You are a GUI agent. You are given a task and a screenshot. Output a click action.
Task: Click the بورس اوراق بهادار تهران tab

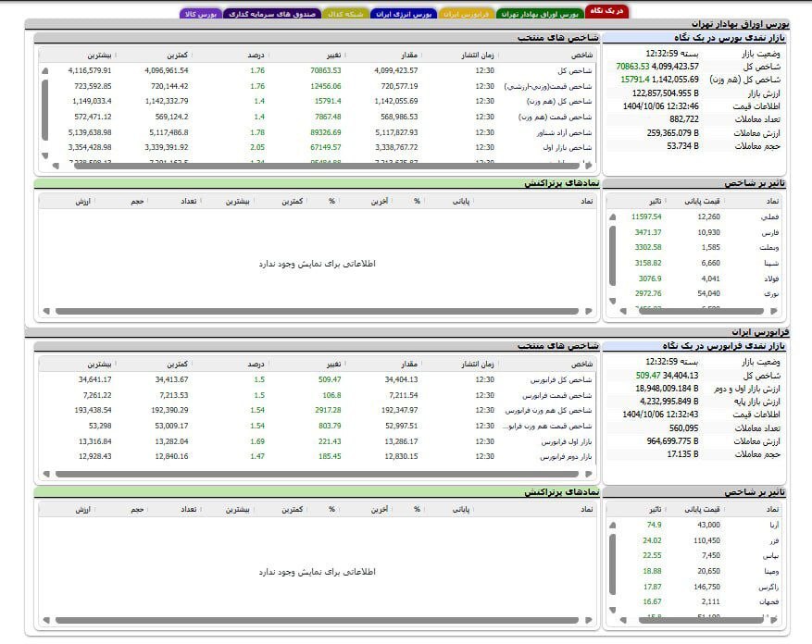click(x=540, y=15)
